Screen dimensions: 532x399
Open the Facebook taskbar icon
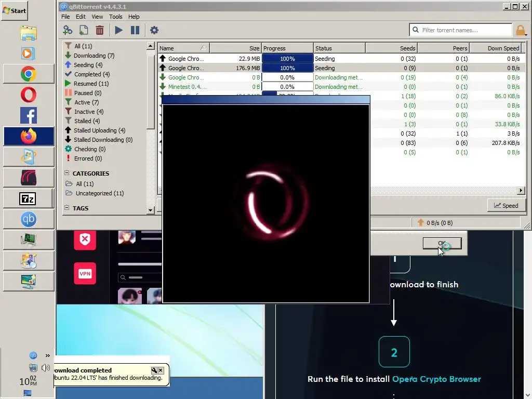pos(29,115)
